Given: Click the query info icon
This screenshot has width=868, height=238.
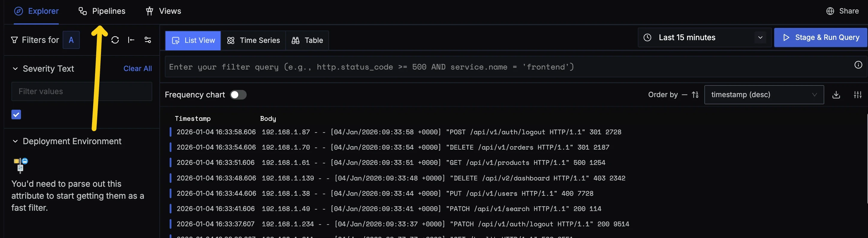Looking at the screenshot, I should [x=858, y=65].
